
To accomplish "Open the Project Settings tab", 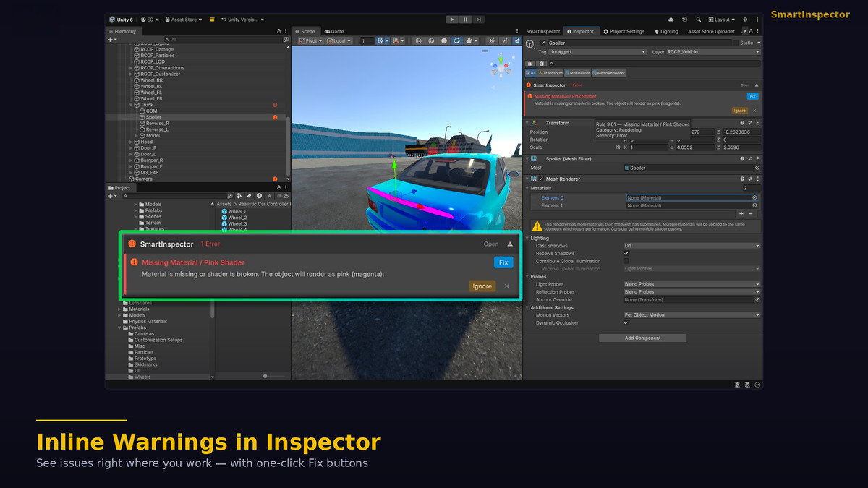I will (x=624, y=31).
